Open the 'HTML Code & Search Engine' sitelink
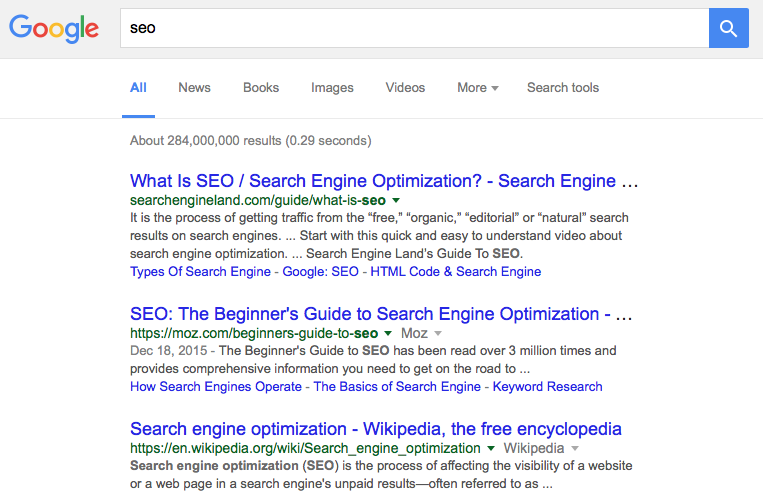The image size is (763, 499). pyautogui.click(x=455, y=272)
